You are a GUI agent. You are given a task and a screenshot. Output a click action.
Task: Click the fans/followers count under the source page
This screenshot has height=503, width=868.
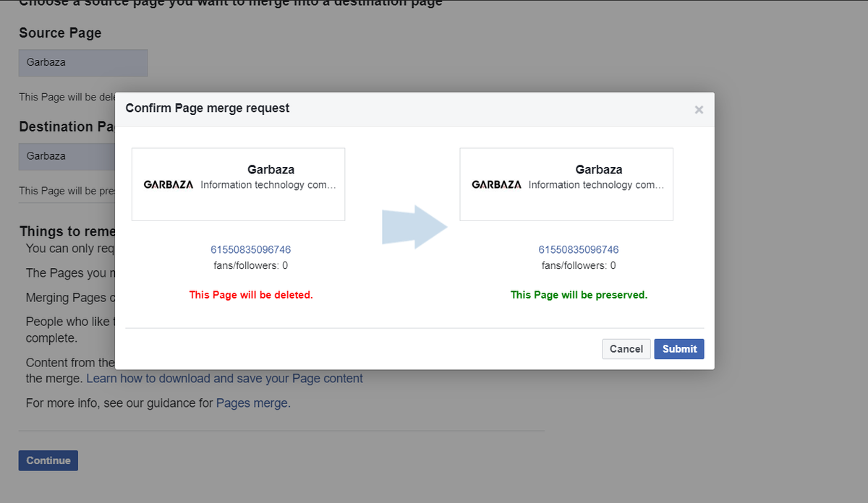click(x=250, y=266)
